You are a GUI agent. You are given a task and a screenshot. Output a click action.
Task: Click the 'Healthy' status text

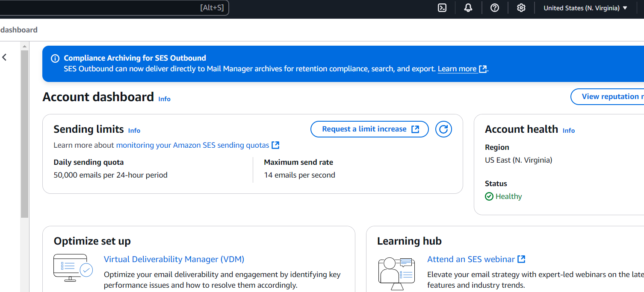(508, 196)
